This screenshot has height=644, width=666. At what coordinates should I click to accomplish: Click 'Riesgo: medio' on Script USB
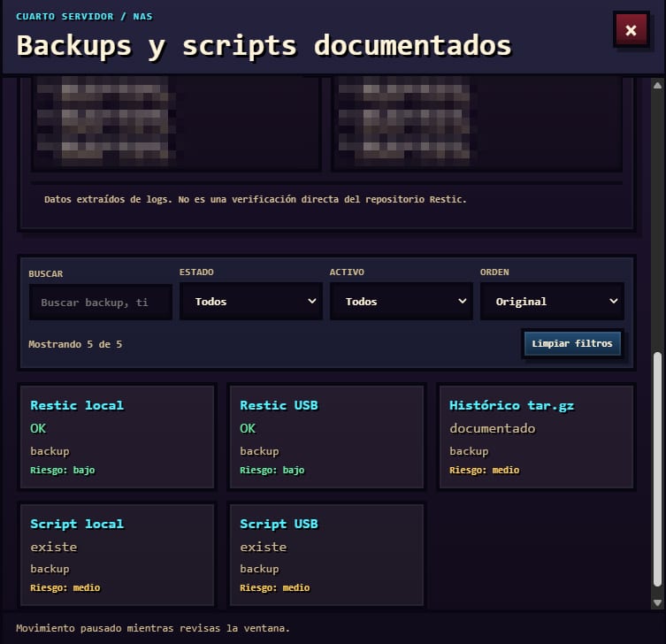pyautogui.click(x=274, y=587)
